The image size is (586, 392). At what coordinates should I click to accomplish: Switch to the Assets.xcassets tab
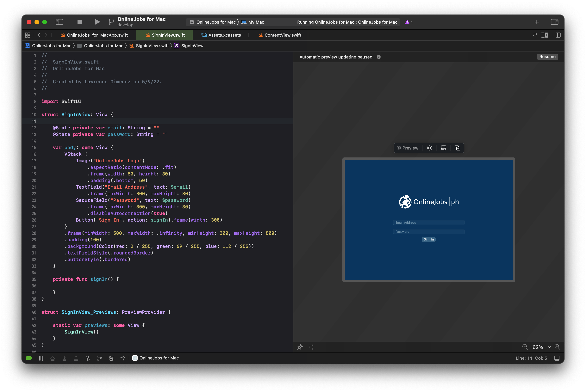pyautogui.click(x=224, y=35)
